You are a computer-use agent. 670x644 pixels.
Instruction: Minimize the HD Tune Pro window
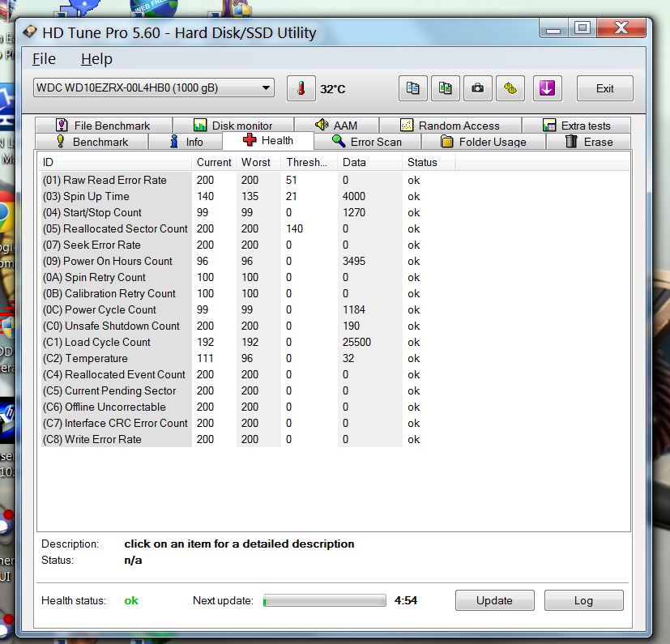[553, 28]
